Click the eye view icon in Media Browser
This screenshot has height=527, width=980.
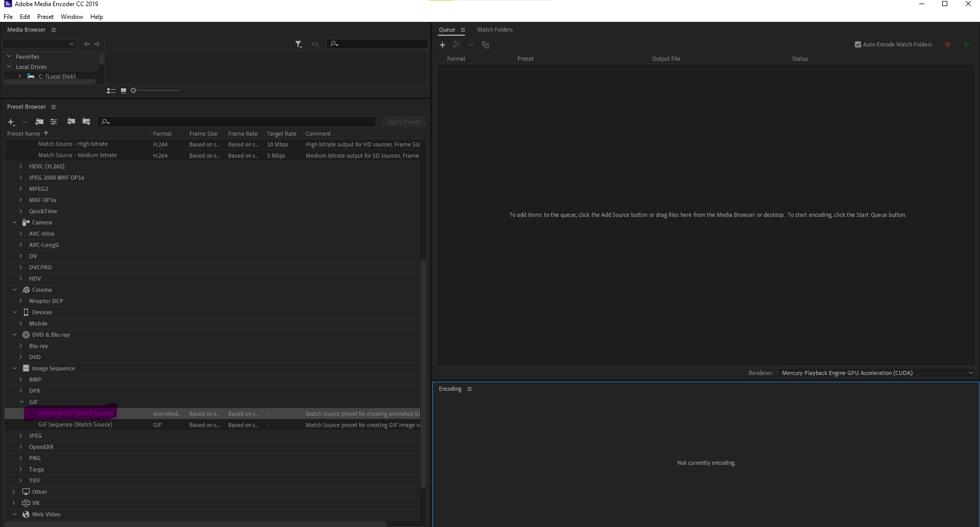coord(315,44)
